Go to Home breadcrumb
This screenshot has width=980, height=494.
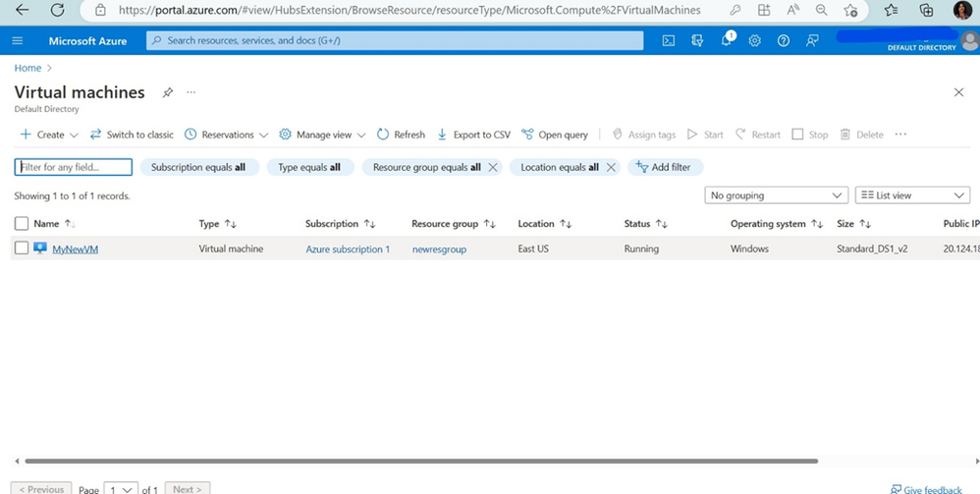click(x=27, y=68)
